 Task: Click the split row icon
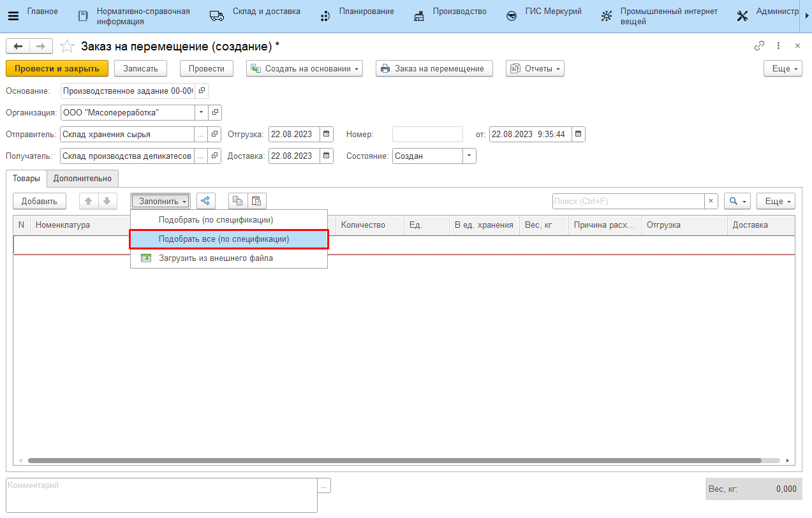[205, 201]
